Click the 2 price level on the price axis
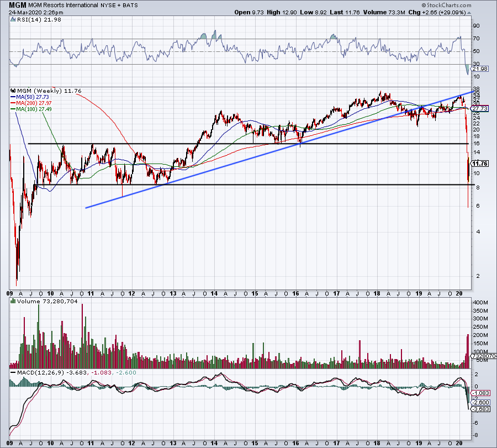This screenshot has height=448, width=497. coord(478,276)
